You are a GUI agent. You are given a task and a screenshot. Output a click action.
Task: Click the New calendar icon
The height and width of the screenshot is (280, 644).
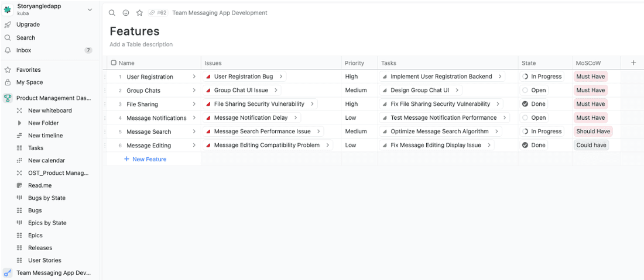pos(19,161)
